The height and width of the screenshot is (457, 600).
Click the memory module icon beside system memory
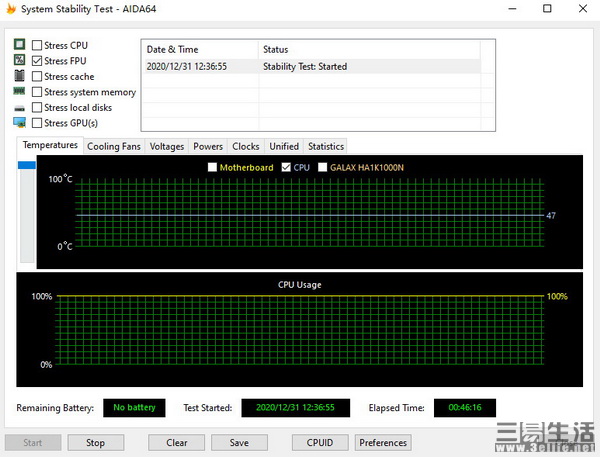tap(19, 92)
